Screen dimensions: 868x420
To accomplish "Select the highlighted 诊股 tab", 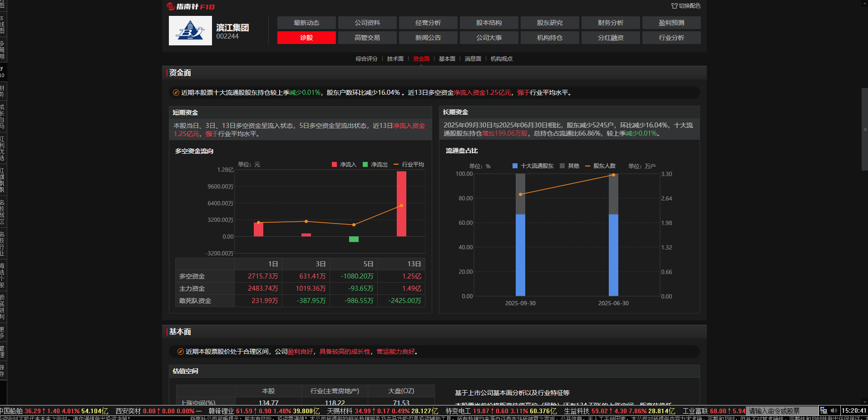I will tap(306, 38).
